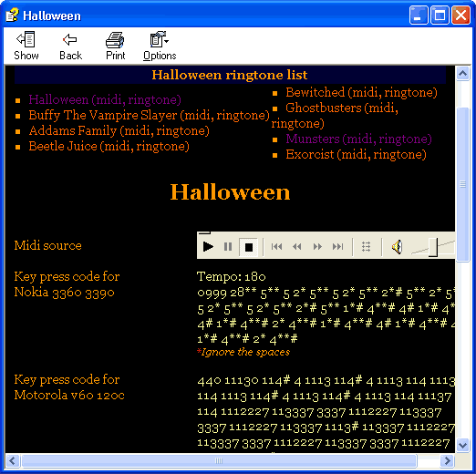Viewport: 476px width, 474px height.
Task: Click the horizontal scrollbar right arrow
Action: (447, 461)
